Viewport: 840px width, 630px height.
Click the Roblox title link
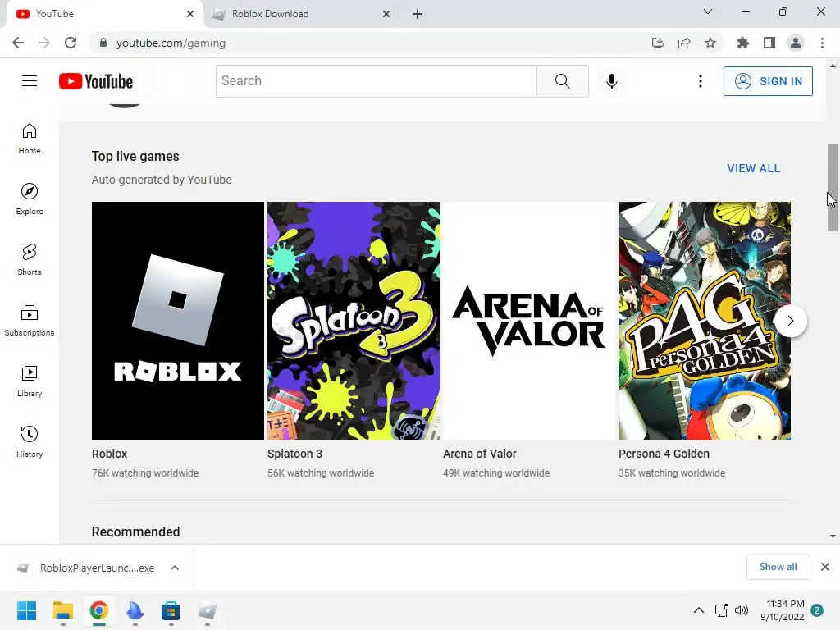(109, 454)
